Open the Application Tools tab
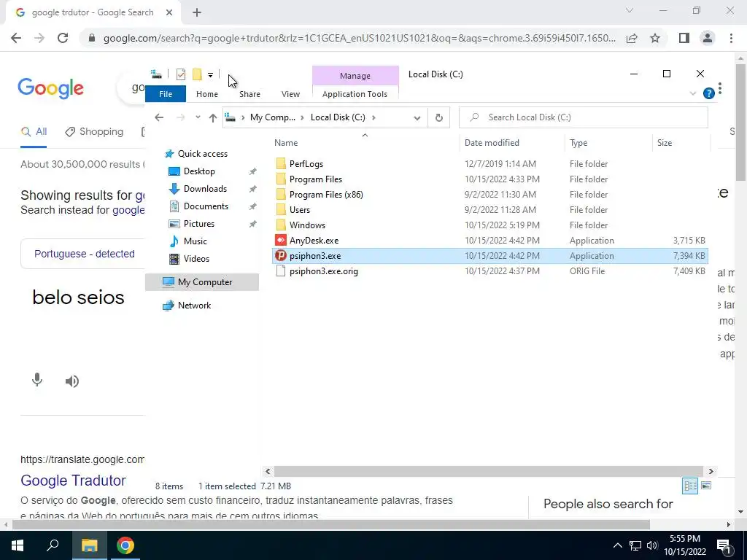Viewport: 747px width, 560px height. click(x=355, y=94)
